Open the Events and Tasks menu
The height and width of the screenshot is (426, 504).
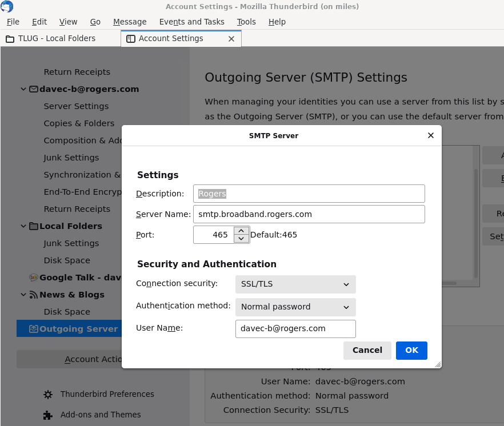coord(192,22)
